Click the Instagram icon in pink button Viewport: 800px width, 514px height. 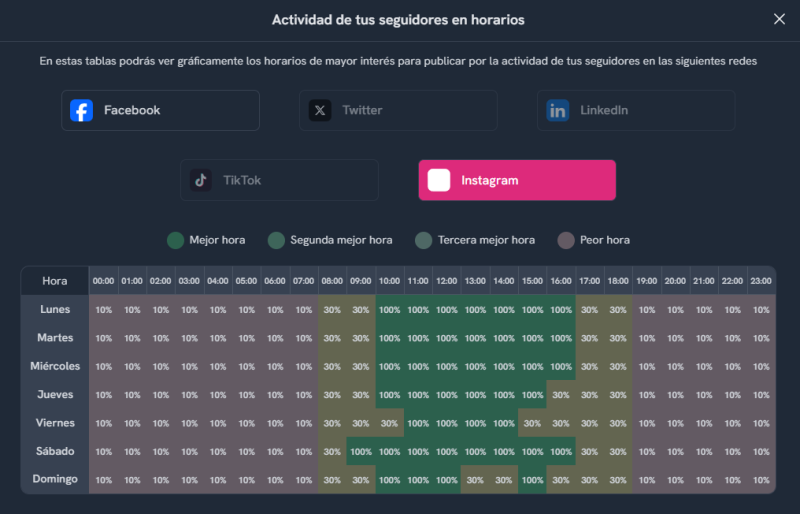(439, 180)
